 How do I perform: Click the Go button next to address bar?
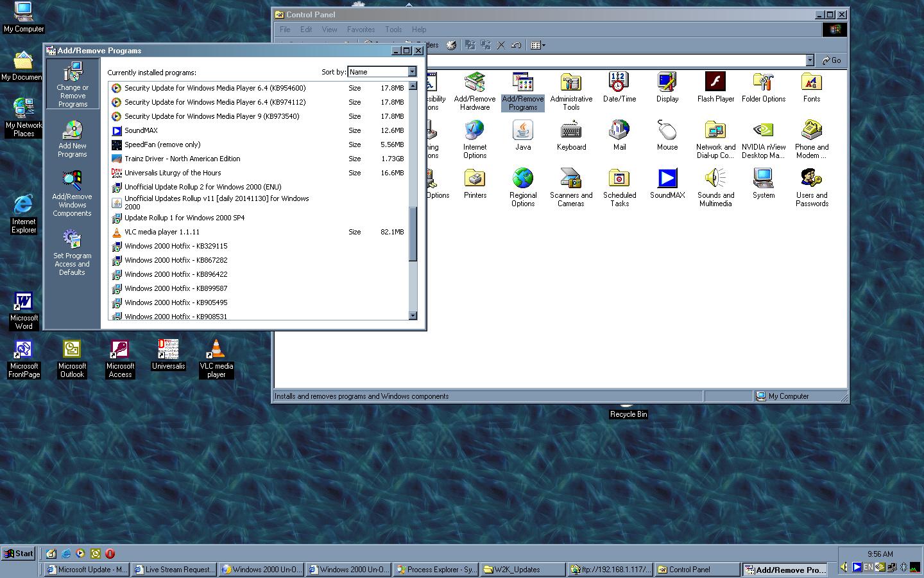[x=832, y=60]
